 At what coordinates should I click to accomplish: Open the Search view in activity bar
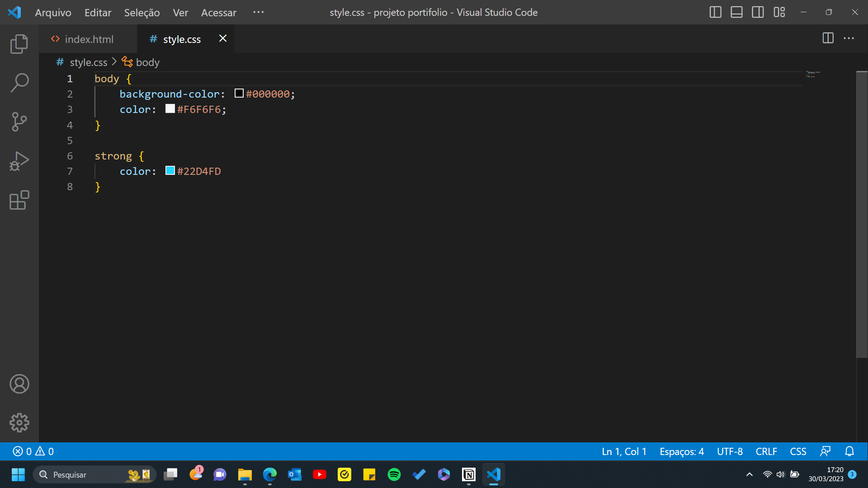click(19, 83)
